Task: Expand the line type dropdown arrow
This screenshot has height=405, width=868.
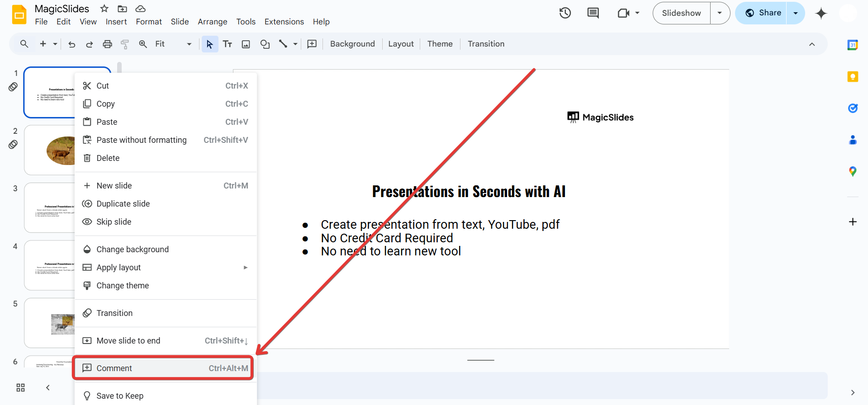Action: [295, 44]
